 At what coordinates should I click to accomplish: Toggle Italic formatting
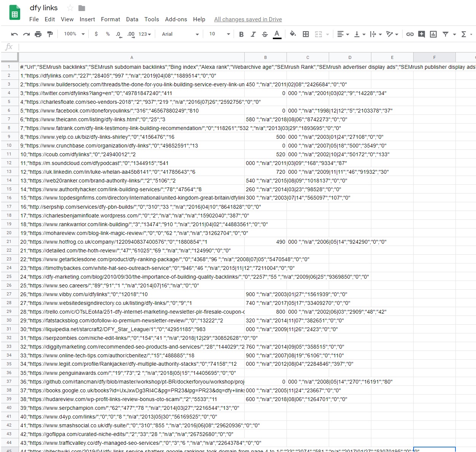253,34
